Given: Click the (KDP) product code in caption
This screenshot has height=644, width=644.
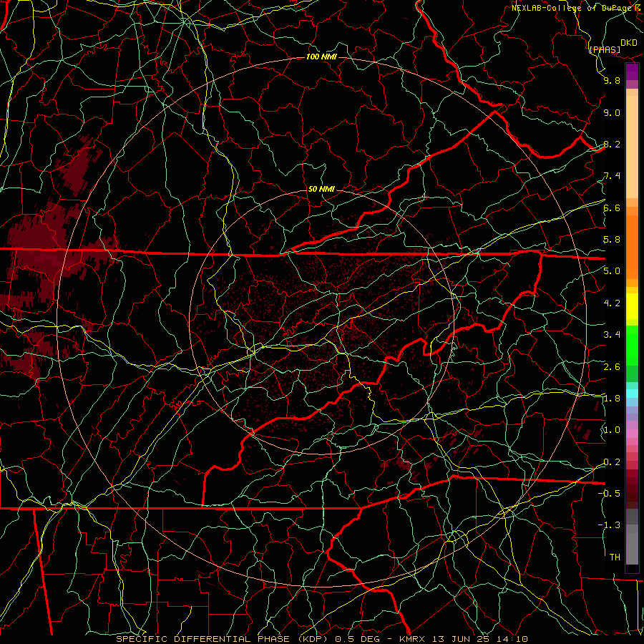Looking at the screenshot, I should (313, 639).
